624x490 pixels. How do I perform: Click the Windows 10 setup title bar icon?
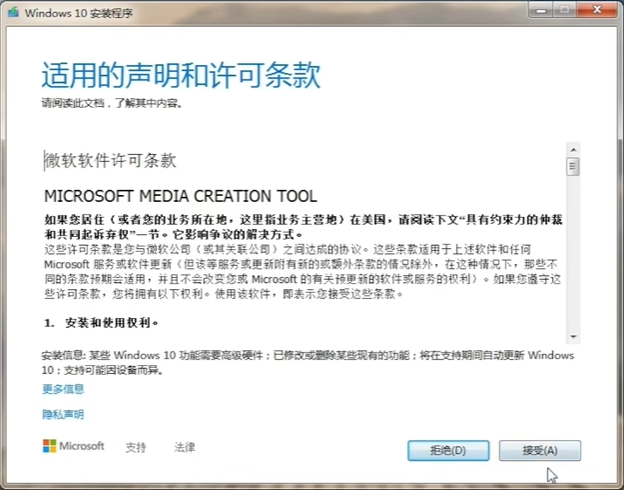point(13,12)
